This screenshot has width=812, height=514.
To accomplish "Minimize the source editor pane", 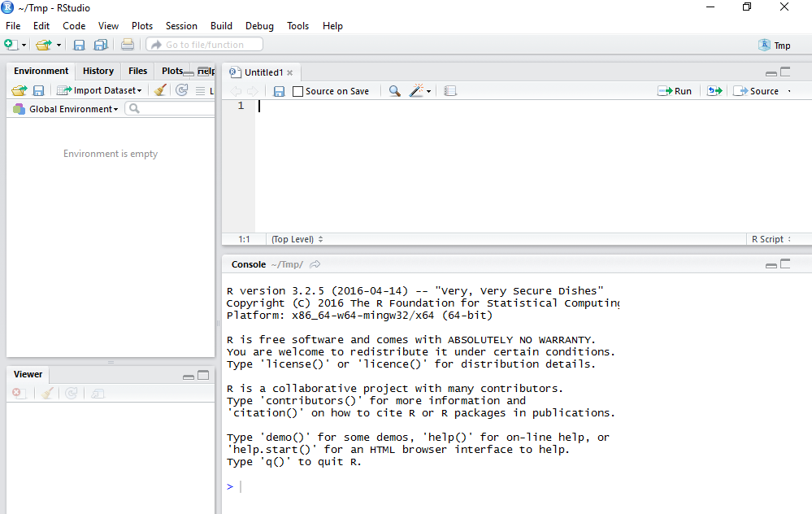I will [x=771, y=73].
